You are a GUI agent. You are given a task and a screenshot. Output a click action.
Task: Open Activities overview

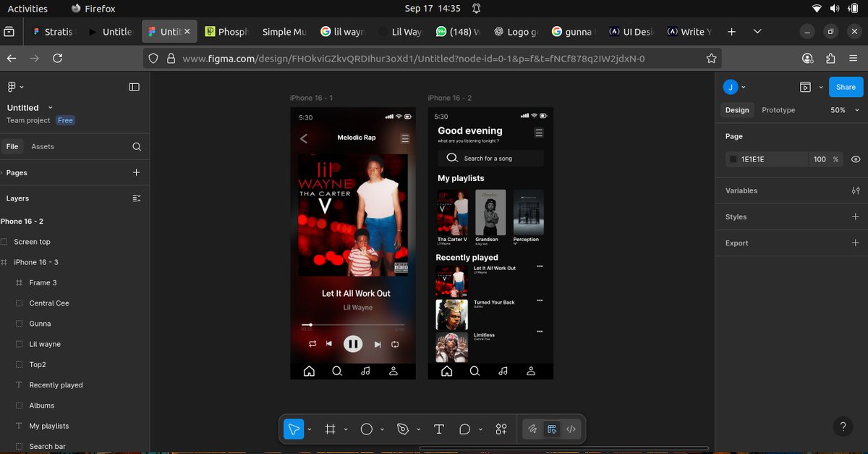27,9
